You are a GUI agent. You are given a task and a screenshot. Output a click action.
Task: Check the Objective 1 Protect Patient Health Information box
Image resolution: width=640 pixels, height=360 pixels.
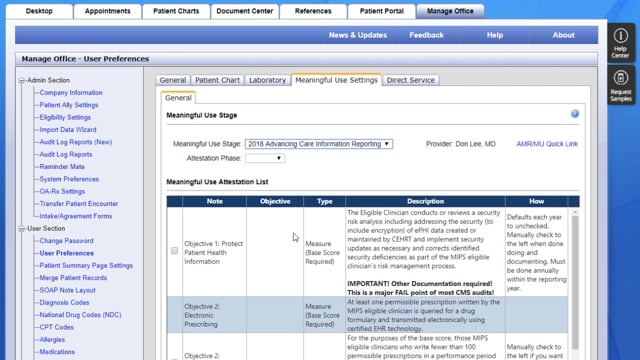coord(174,250)
